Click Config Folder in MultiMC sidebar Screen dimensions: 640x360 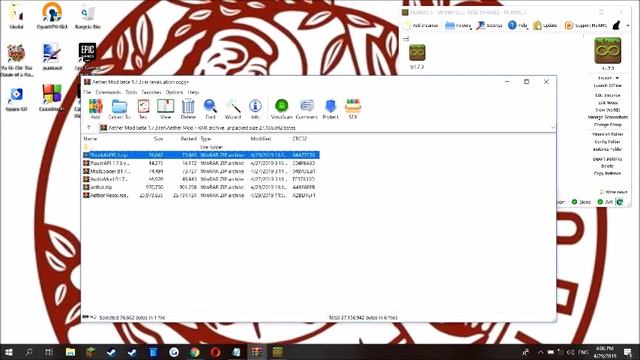tap(607, 142)
